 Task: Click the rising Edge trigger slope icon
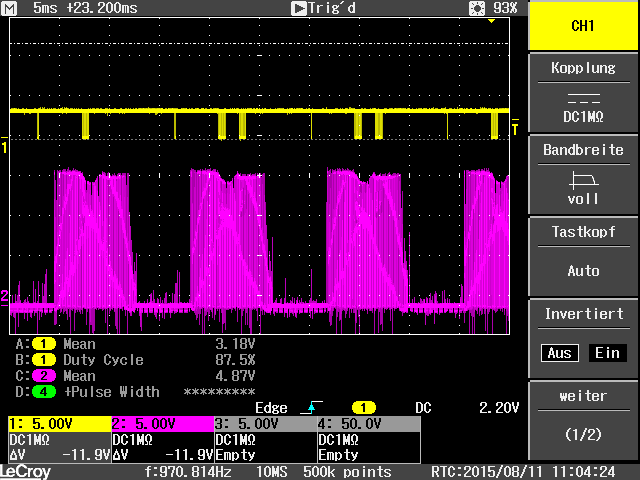point(311,407)
